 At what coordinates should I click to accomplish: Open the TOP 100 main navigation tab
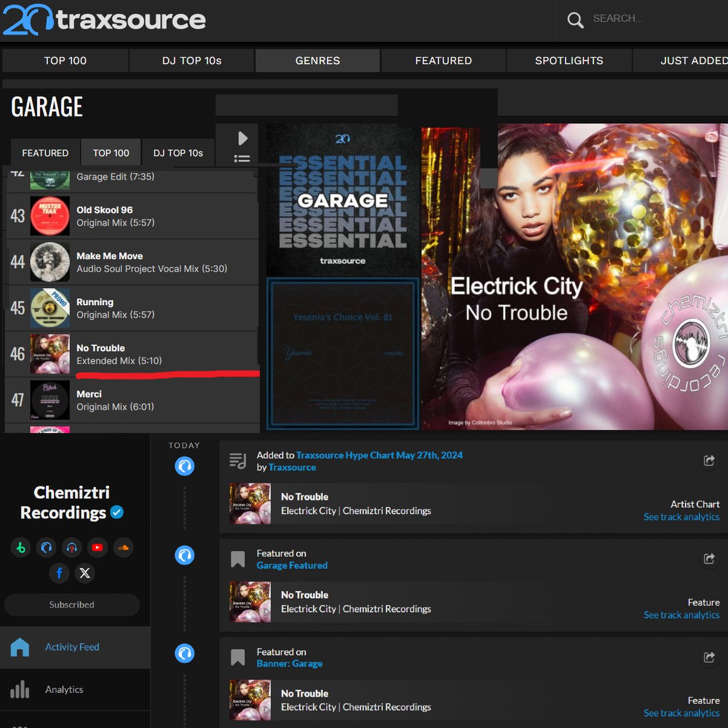pyautogui.click(x=65, y=61)
